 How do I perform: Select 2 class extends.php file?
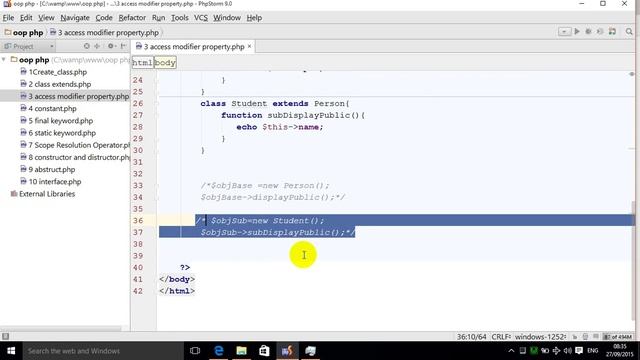56,84
